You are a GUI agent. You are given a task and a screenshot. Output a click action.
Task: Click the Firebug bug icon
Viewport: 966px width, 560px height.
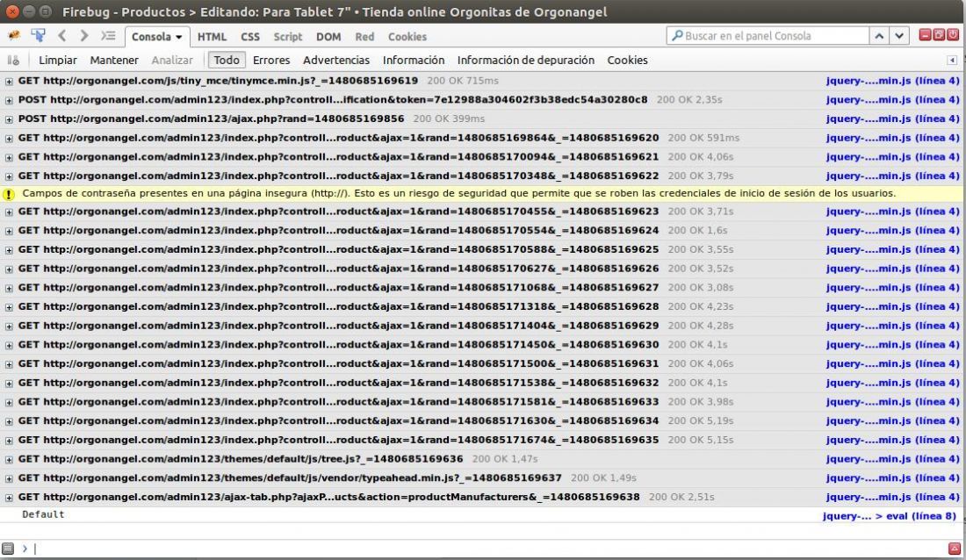[x=13, y=36]
